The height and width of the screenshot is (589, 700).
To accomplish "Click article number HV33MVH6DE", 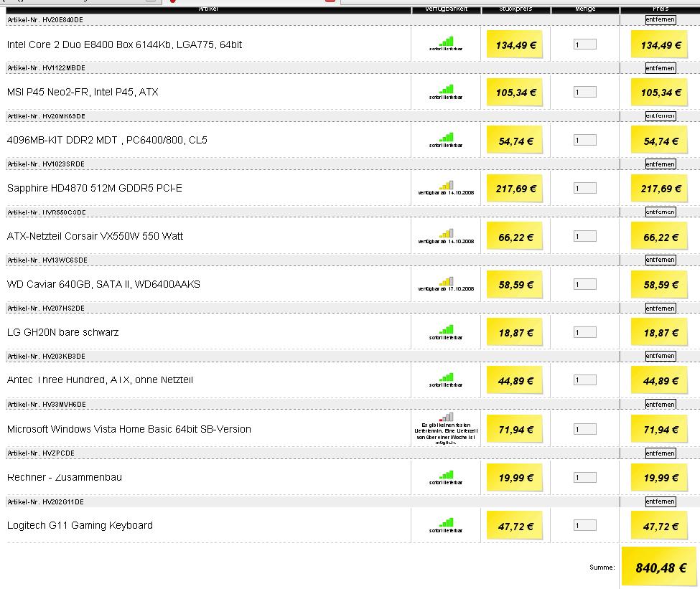I will coord(65,405).
